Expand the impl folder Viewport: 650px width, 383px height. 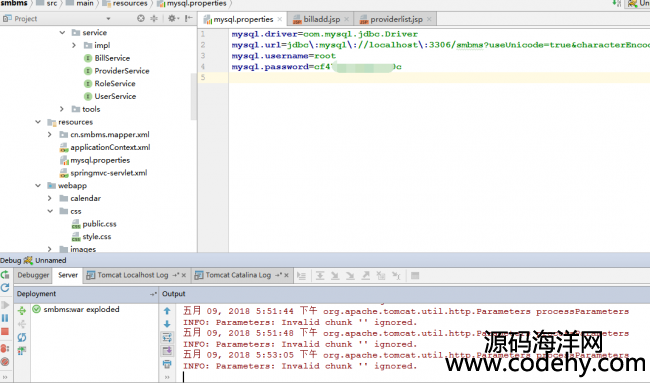tap(74, 45)
